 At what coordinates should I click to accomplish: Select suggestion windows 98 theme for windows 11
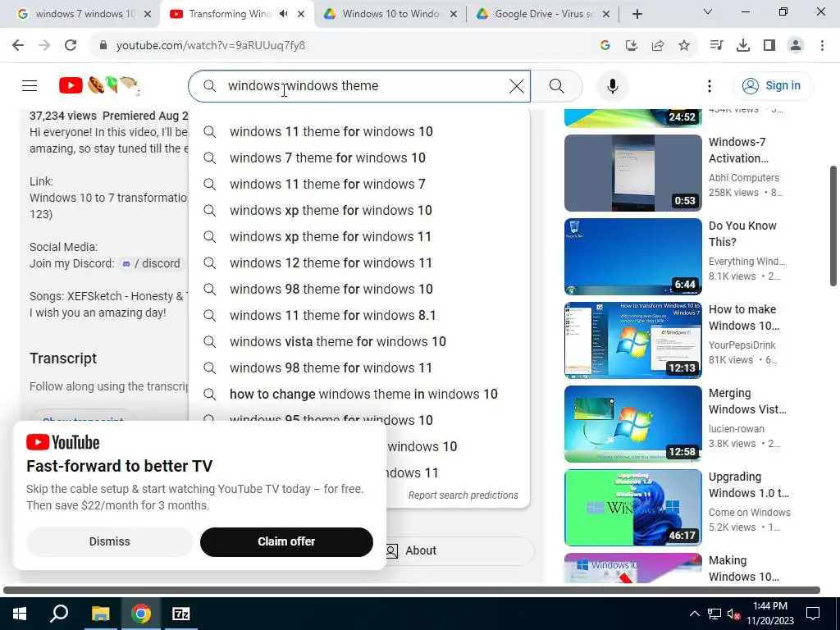359,368
